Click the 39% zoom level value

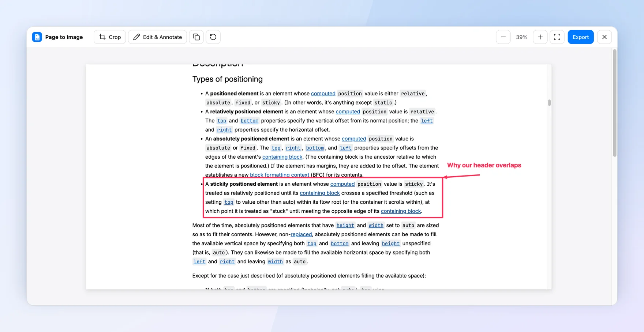521,37
